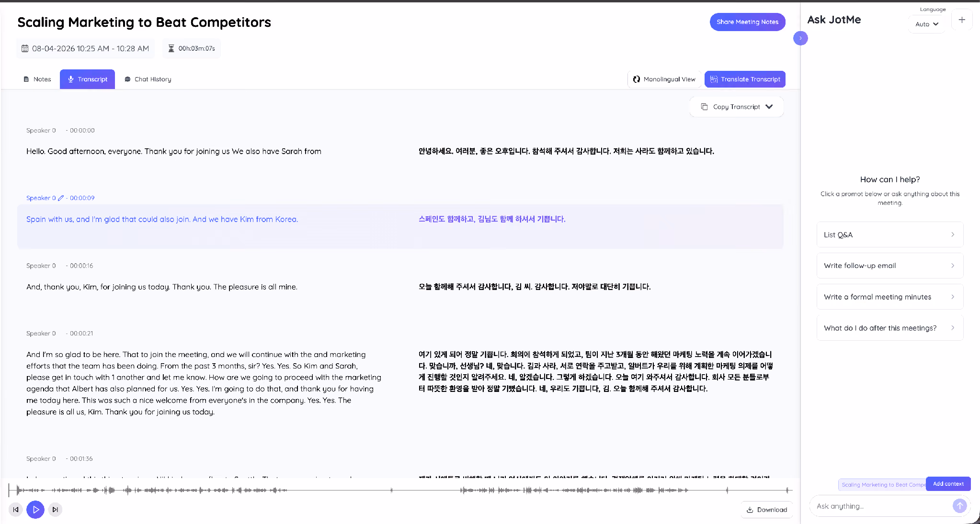The width and height of the screenshot is (980, 524).
Task: Click the audio waveform timeline
Action: pyautogui.click(x=400, y=490)
